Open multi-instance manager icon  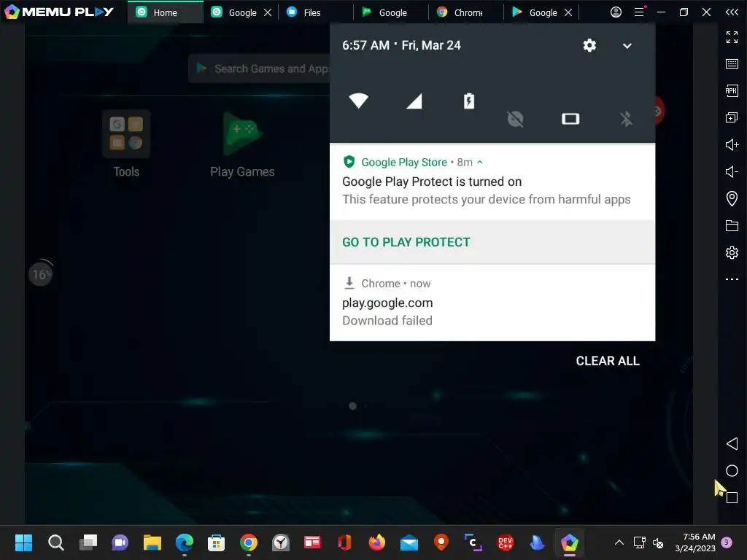[x=732, y=117]
